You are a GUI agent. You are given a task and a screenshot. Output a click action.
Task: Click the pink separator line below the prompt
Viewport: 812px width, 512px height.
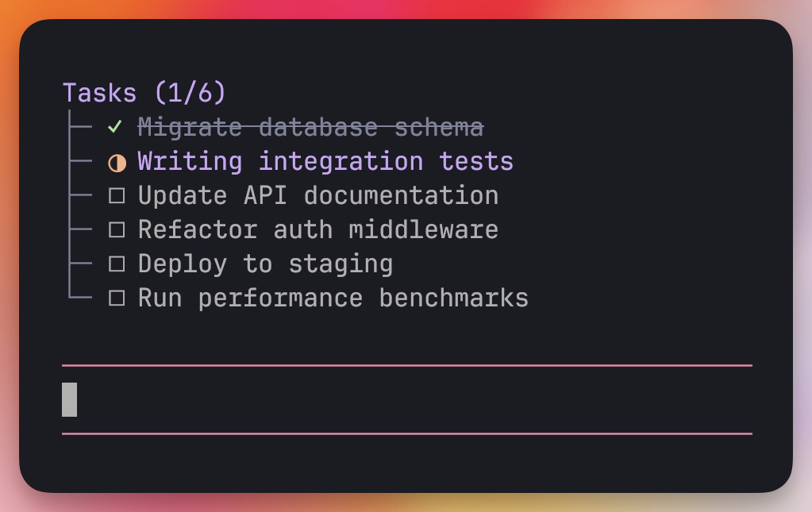pos(406,434)
